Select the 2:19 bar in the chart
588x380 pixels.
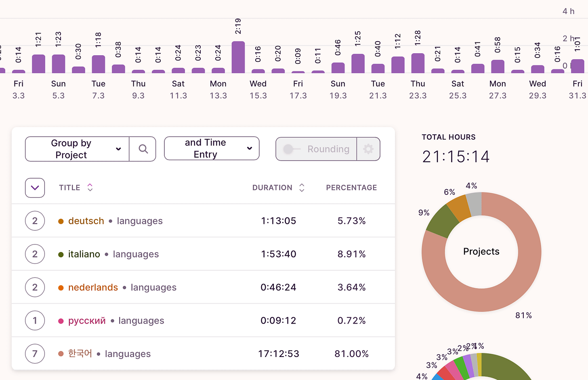click(x=238, y=57)
